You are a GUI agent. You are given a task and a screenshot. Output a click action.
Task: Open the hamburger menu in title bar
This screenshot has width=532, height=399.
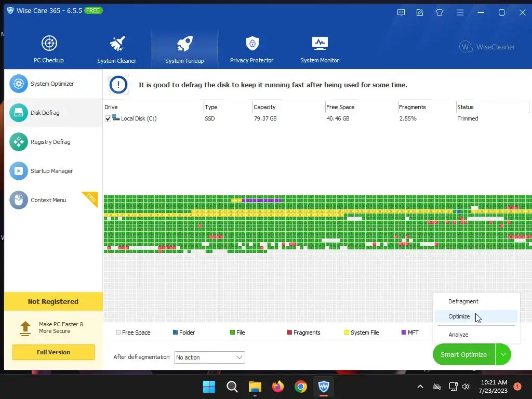(460, 12)
